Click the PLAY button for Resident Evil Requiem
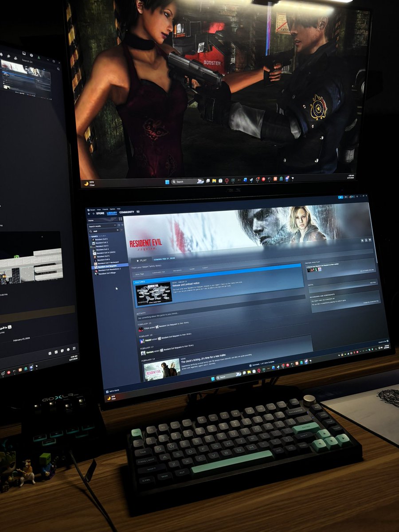This screenshot has width=399, height=532. (x=141, y=260)
